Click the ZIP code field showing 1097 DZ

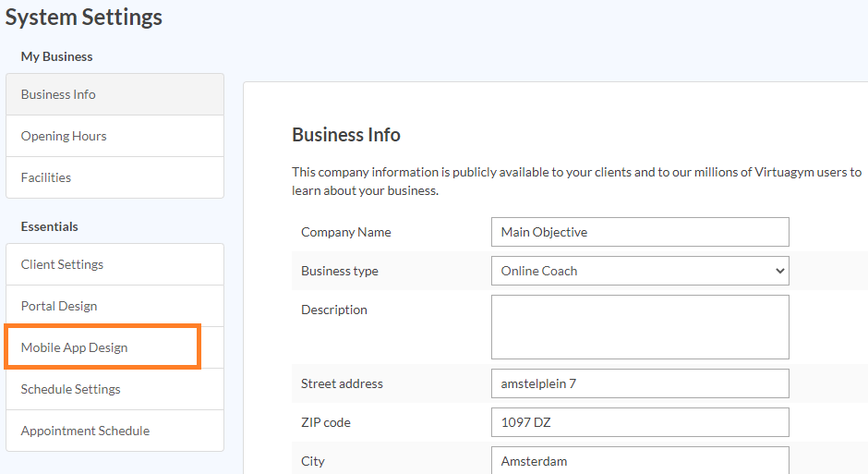click(x=639, y=422)
